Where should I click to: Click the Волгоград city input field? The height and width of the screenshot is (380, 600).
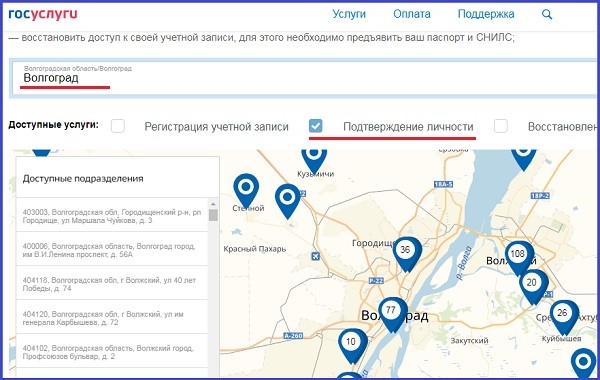pyautogui.click(x=305, y=78)
